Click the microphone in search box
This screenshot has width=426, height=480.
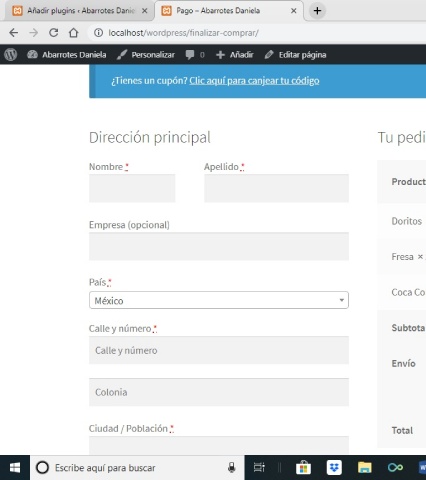point(232,468)
